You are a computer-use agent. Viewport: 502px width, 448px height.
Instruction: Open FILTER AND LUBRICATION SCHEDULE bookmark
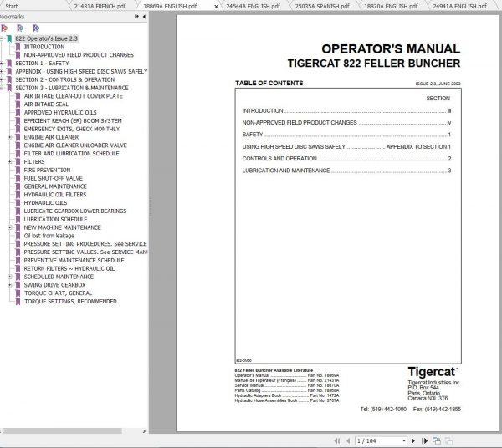pos(71,154)
